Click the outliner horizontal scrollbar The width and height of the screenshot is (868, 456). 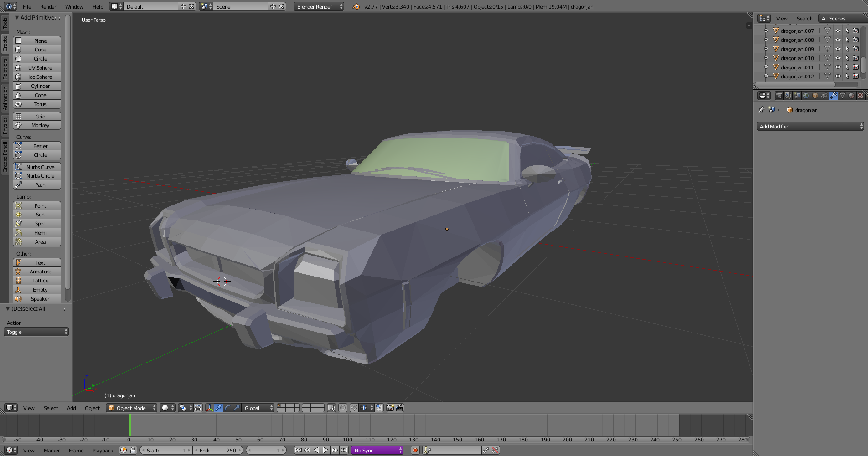(796, 84)
